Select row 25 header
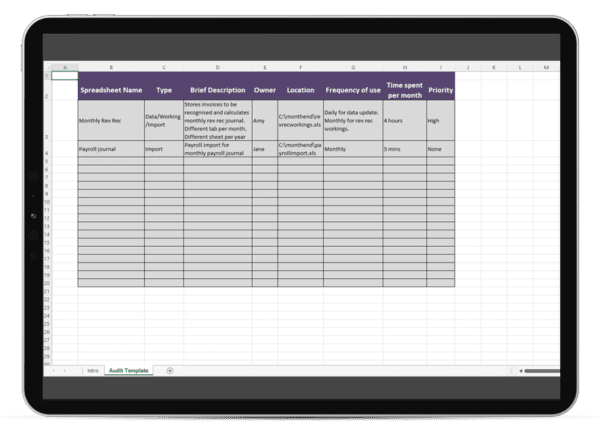 (x=47, y=324)
